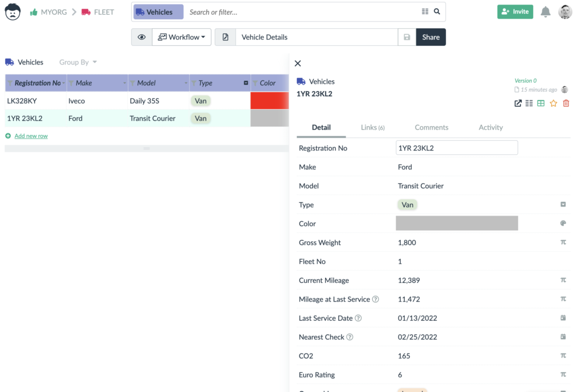Select the gray Color swatch in the detail panel

[x=456, y=223]
